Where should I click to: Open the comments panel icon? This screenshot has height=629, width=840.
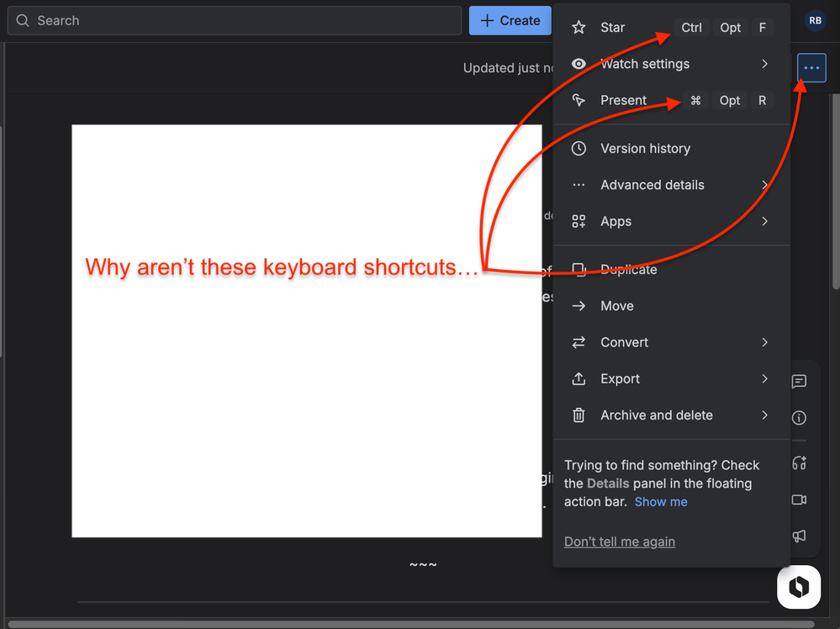[x=799, y=381]
